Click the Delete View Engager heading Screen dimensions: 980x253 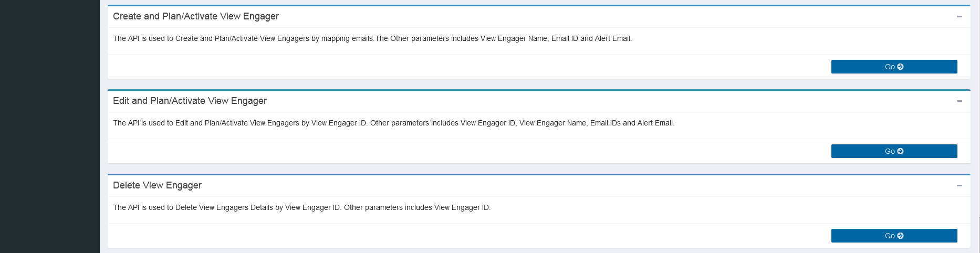[157, 185]
